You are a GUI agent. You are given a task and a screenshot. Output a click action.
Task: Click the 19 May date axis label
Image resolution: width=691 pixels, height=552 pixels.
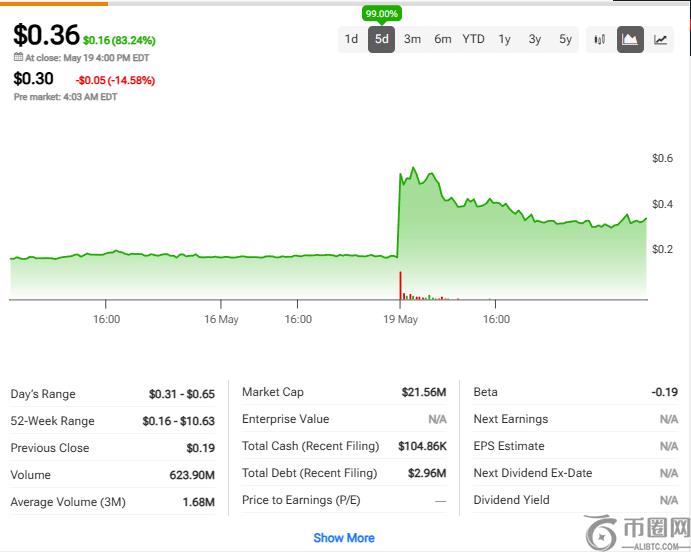click(x=400, y=319)
